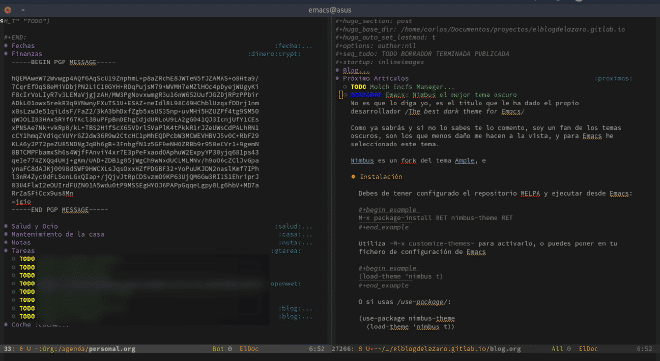Click the #+startup: inlineimages line
This screenshot has width=660, height=361.
380,62
